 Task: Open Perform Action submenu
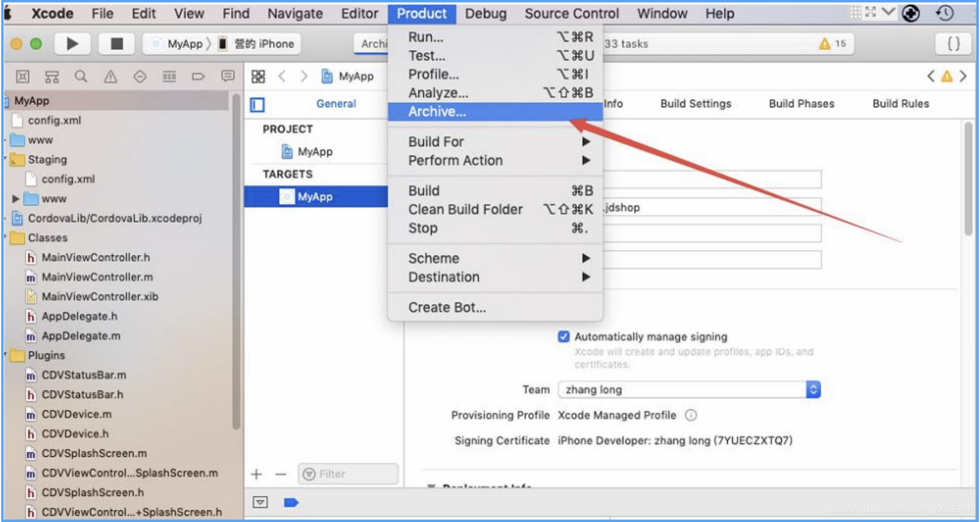click(x=495, y=161)
